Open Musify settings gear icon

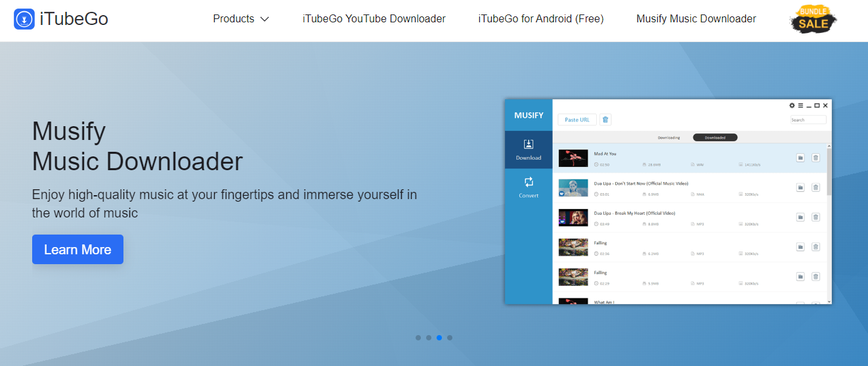pos(792,105)
